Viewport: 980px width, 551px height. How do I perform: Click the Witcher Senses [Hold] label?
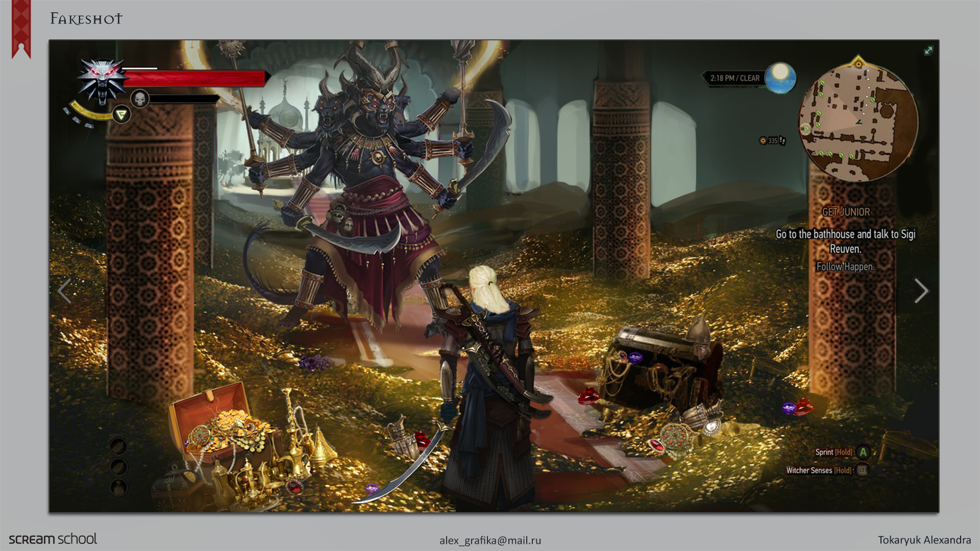point(819,470)
